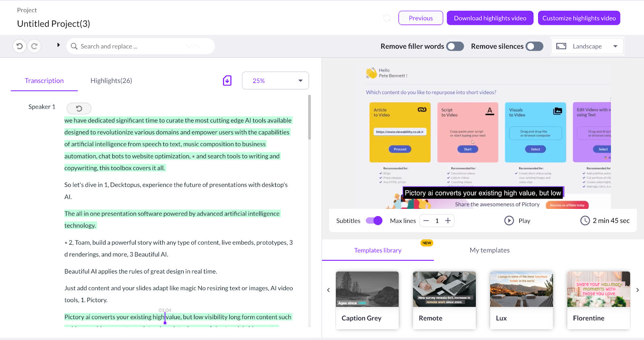This screenshot has height=340, width=644.
Task: Click the landscape orientation icon
Action: [561, 46]
